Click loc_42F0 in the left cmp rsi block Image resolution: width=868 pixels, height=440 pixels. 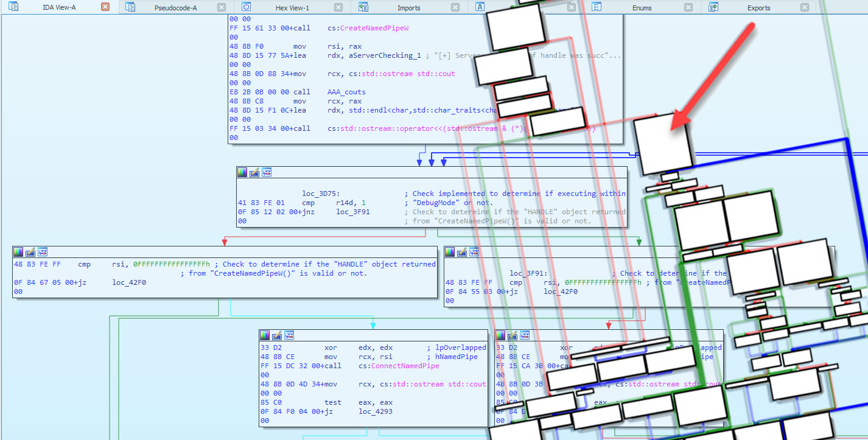tap(129, 282)
